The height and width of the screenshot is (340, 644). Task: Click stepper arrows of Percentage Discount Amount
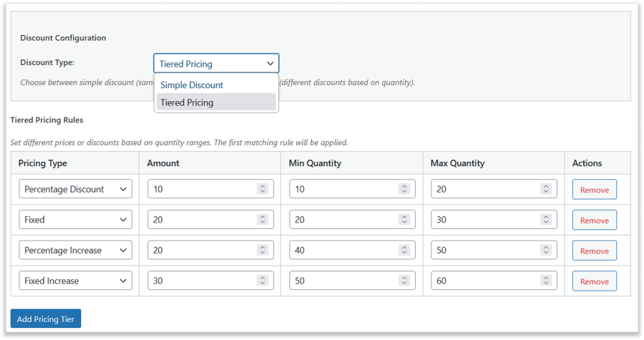point(263,189)
